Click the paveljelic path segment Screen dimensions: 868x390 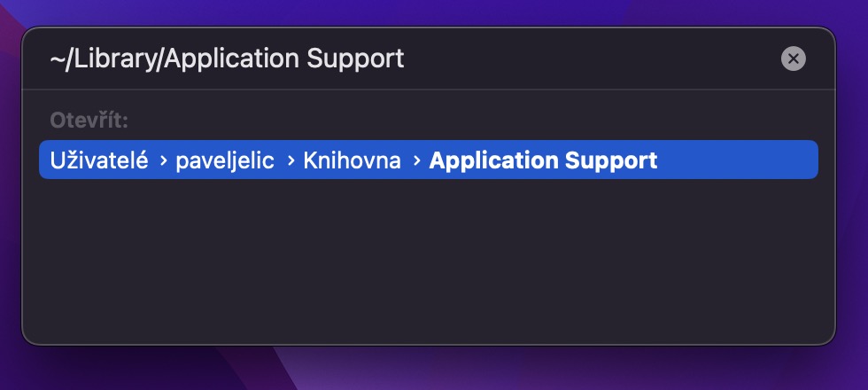(x=226, y=160)
